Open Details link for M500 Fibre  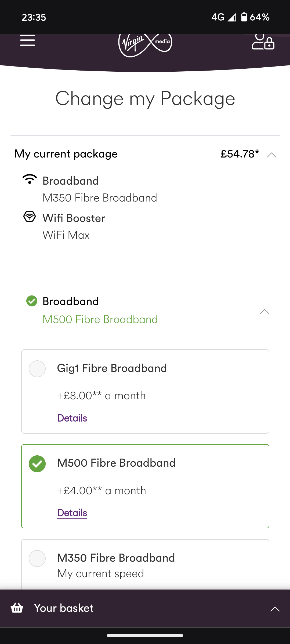(x=72, y=513)
